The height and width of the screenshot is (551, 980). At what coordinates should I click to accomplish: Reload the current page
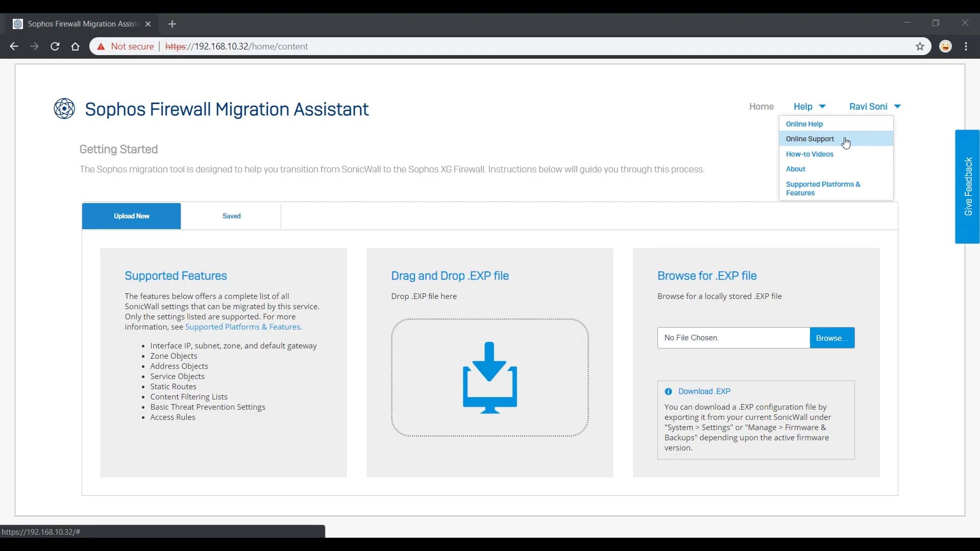coord(55,46)
